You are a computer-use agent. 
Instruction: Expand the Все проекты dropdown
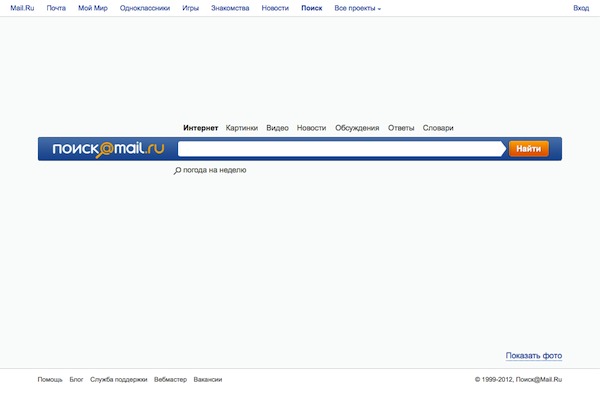click(x=357, y=8)
